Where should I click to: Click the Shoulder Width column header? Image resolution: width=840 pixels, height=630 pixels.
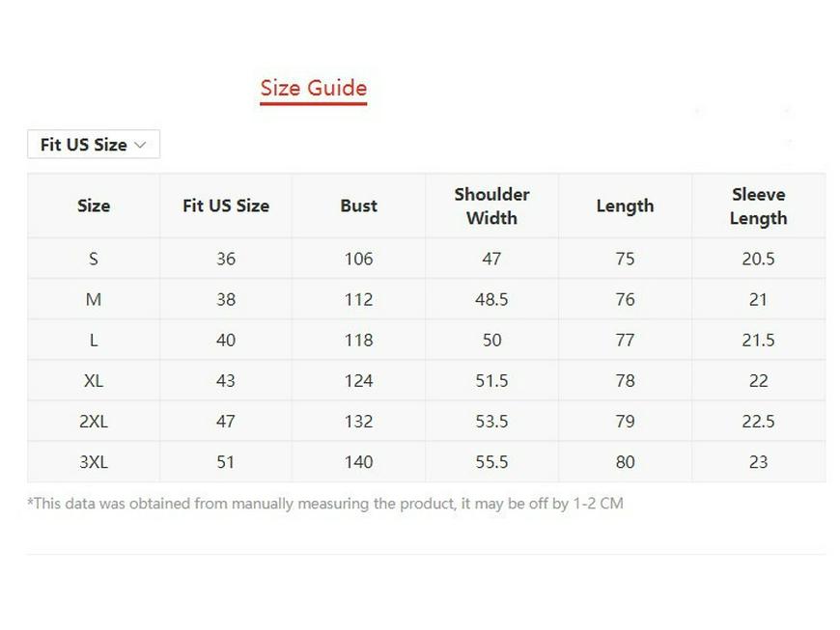click(491, 205)
